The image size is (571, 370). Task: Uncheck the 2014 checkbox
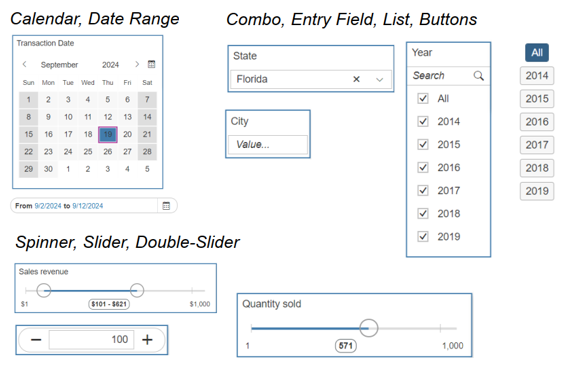pos(423,121)
